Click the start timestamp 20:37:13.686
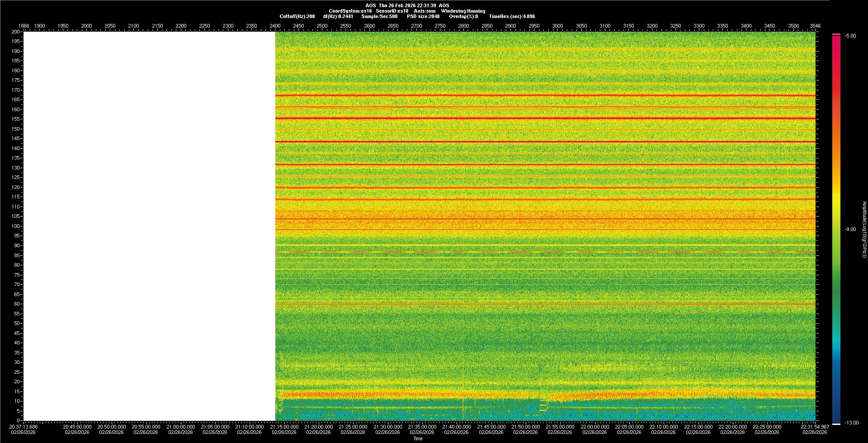This screenshot has width=868, height=443. [24, 426]
